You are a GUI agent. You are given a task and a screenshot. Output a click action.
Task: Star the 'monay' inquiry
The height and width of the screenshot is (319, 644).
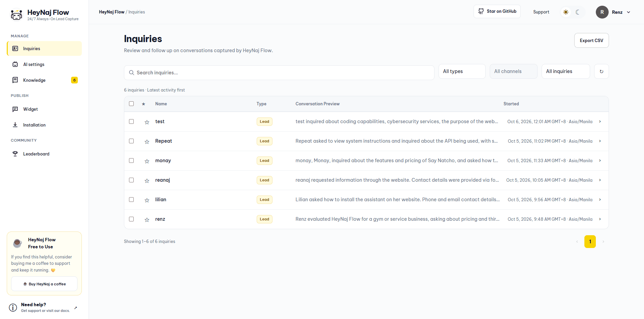click(147, 161)
